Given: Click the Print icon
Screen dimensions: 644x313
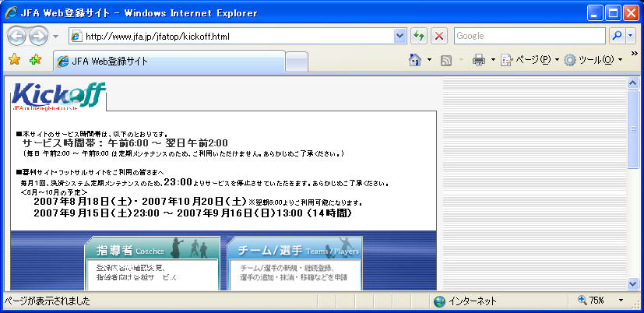Looking at the screenshot, I should tap(479, 60).
